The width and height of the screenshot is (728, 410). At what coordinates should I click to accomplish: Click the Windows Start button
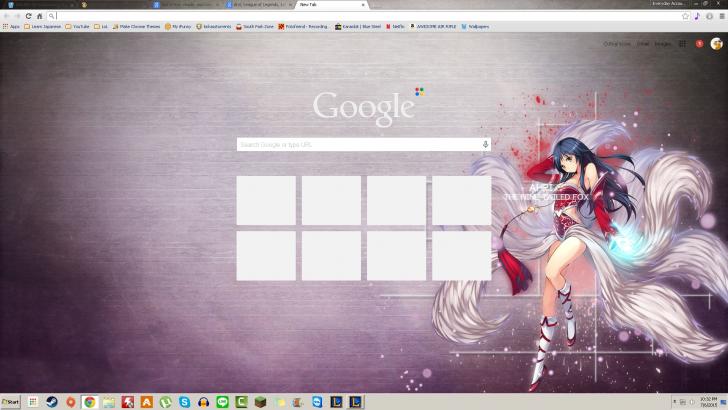[11, 402]
